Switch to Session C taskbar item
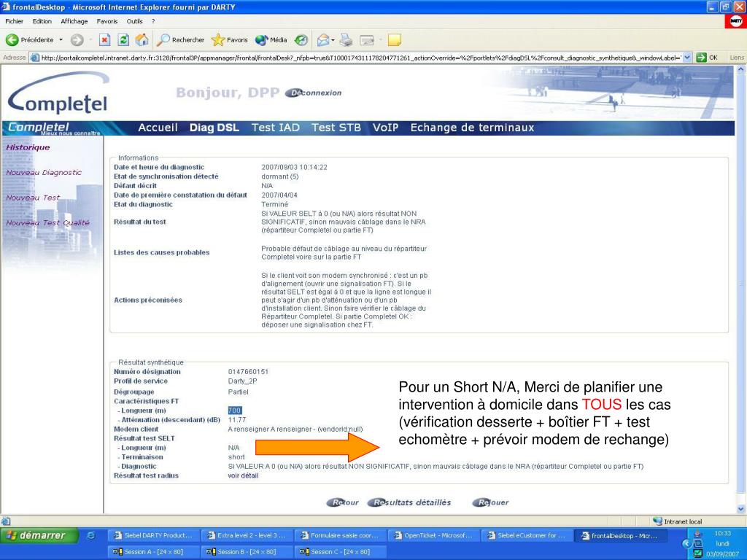This screenshot has height=560, width=747. [339, 552]
